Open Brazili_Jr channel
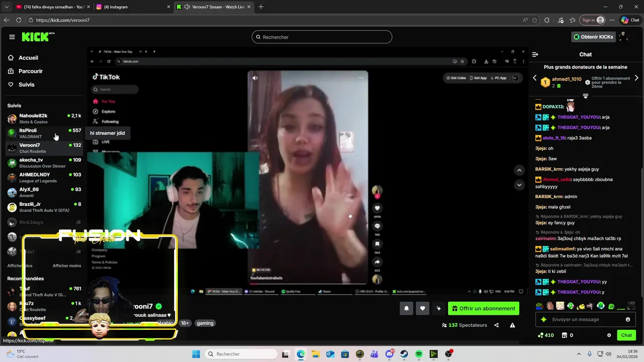This screenshot has height=362, width=644. coord(44,207)
